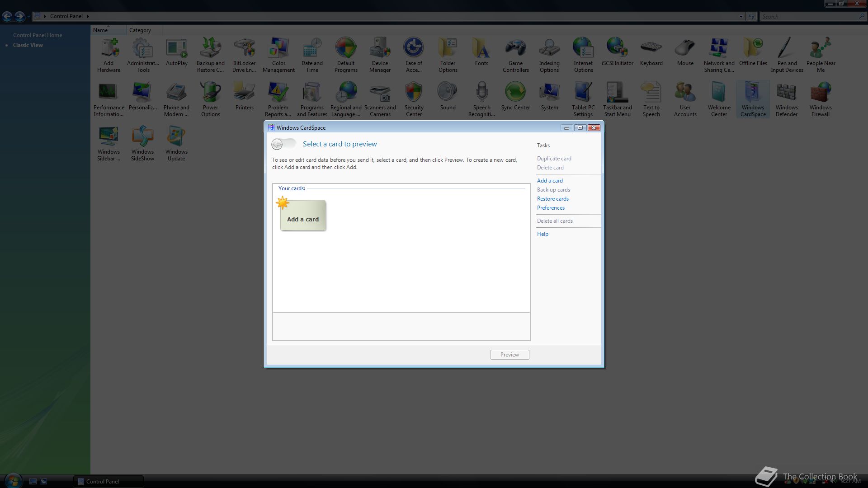Open Administrative Tools in Control Panel
The image size is (868, 488).
point(143,55)
